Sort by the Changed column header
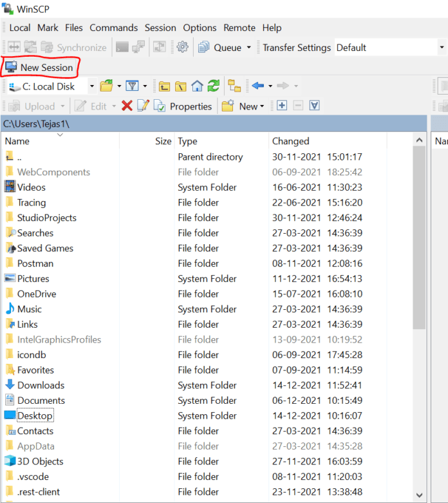448x503 pixels. 328,141
